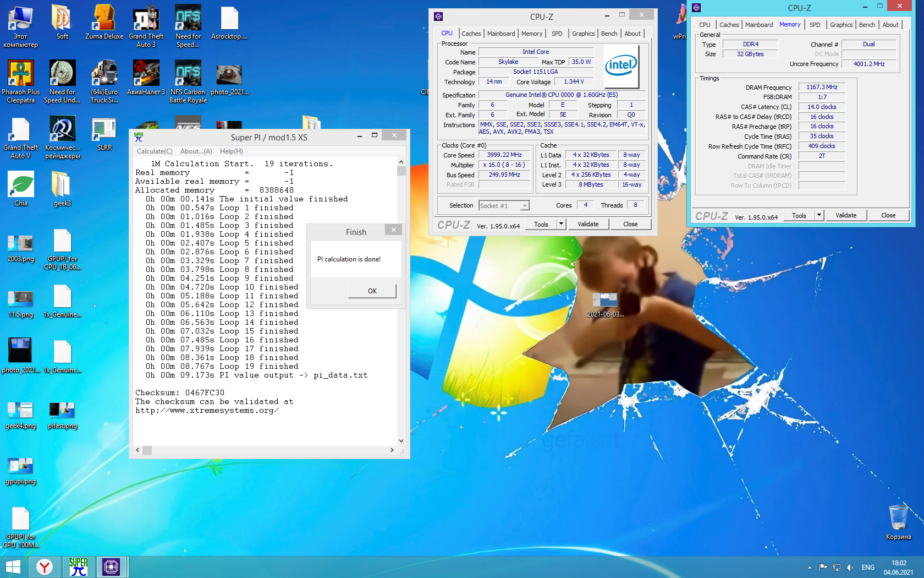Viewport: 924px width, 578px height.
Task: Open the Recycle Bin (Корзина) icon
Action: (x=898, y=522)
